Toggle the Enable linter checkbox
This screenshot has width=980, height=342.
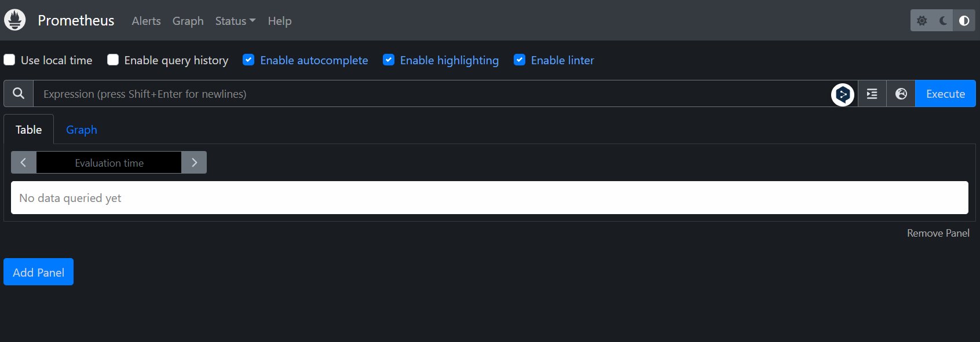pos(520,60)
